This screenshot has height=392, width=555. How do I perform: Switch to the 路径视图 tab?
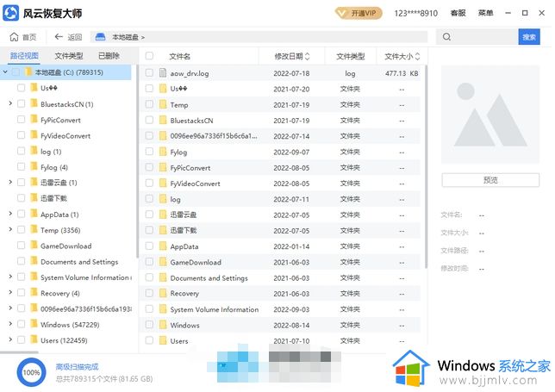(24, 55)
